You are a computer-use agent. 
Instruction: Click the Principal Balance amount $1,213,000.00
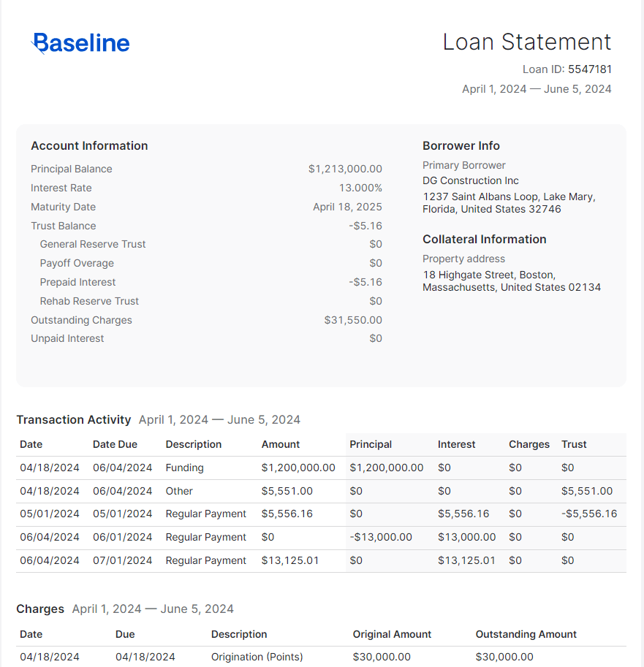coord(345,169)
